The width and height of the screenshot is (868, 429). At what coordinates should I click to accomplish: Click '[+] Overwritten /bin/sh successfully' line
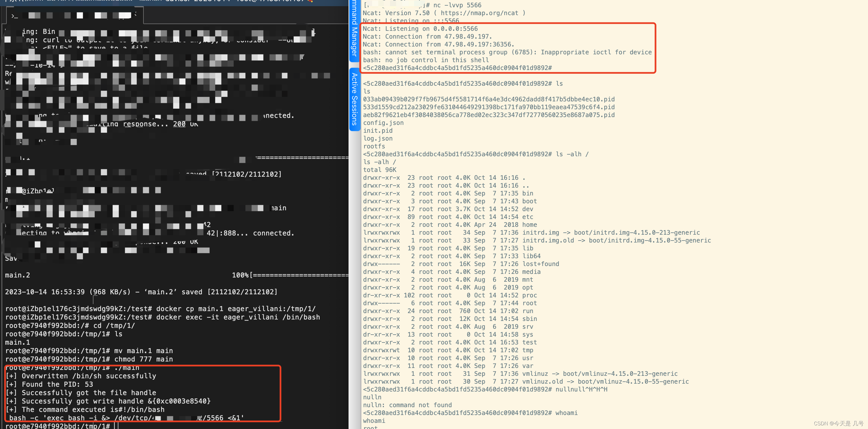tap(80, 376)
